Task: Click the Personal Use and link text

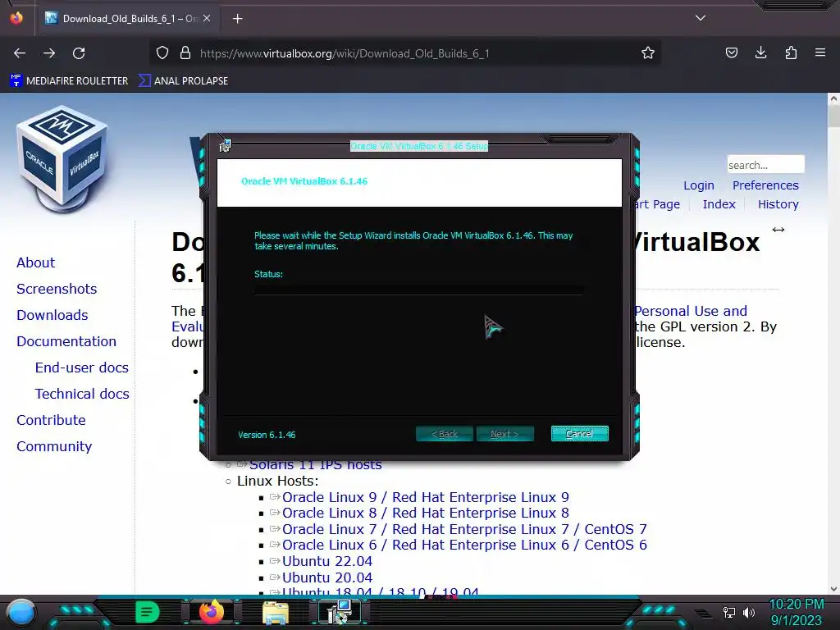Action: [691, 311]
